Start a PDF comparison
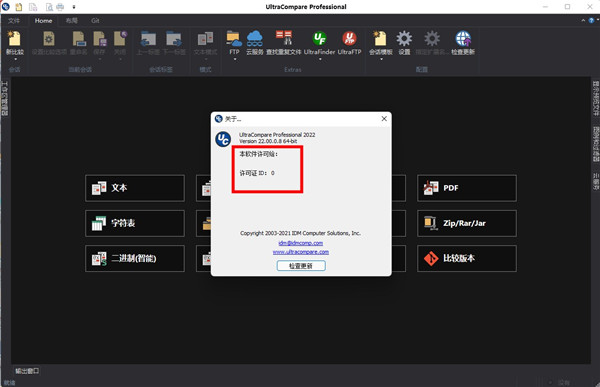 click(x=467, y=188)
